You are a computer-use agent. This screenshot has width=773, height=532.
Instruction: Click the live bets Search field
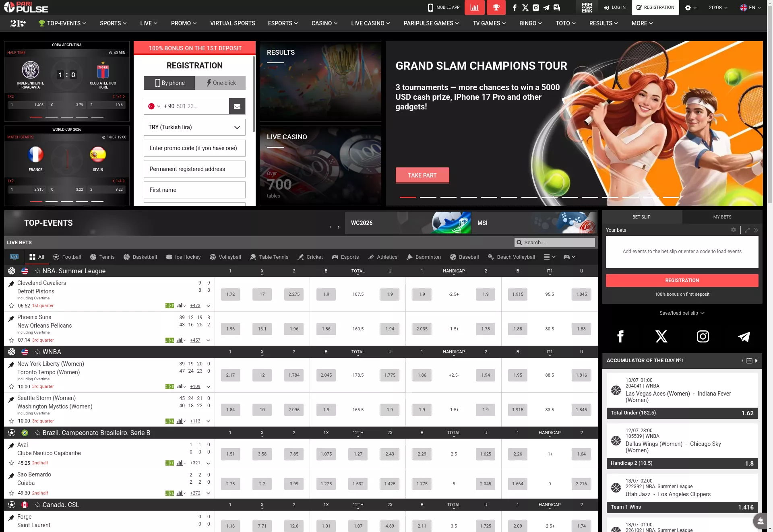[555, 242]
